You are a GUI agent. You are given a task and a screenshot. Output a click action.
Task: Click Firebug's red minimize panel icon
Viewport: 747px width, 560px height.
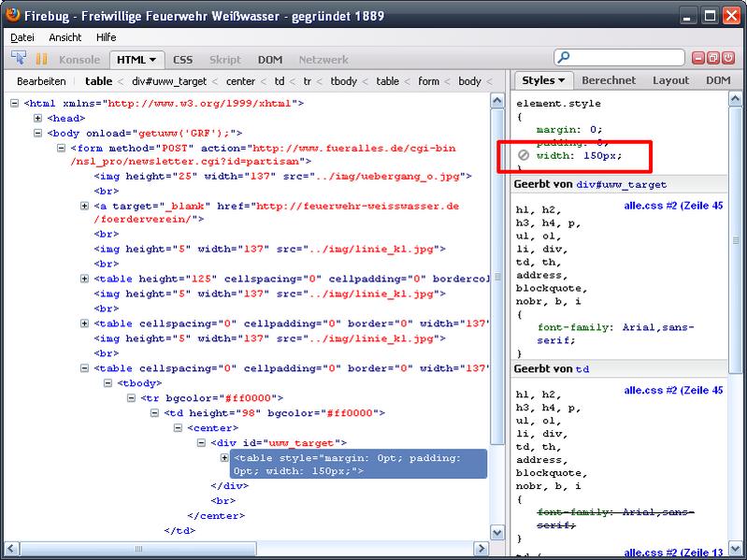click(699, 58)
